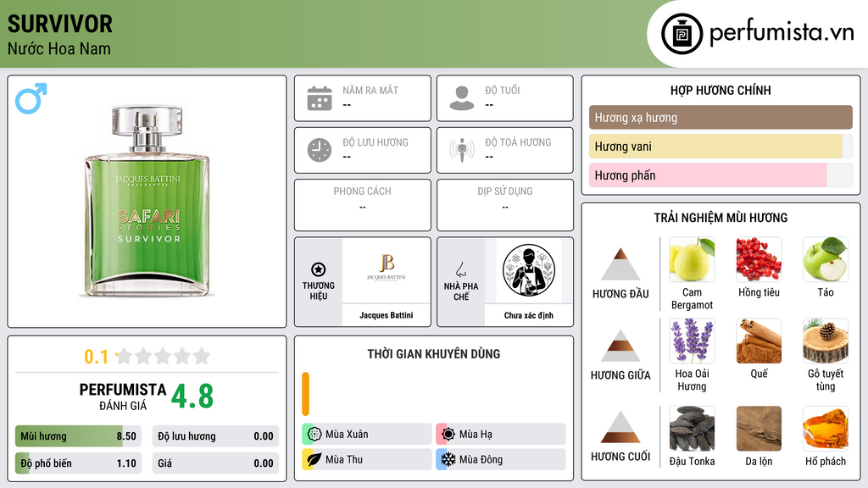
Task: Click the person icon for Độ tuổi
Action: 462,98
